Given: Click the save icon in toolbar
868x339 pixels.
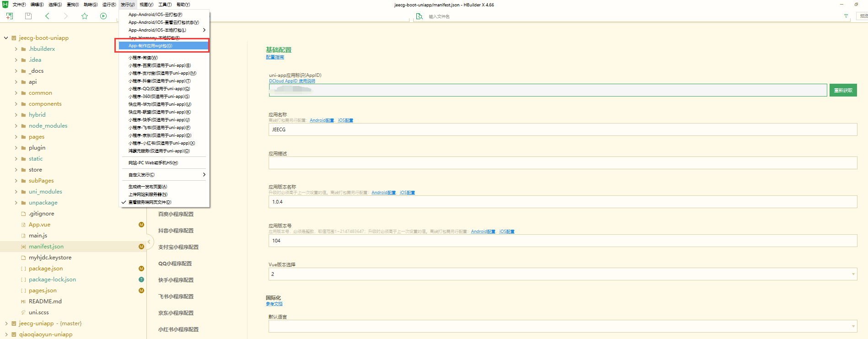Looking at the screenshot, I should coord(28,16).
